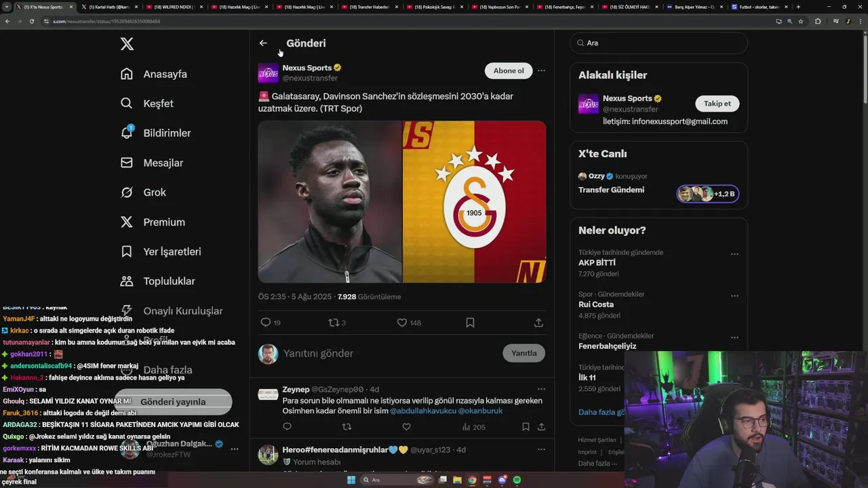
Task: Open the more options menu on Nexus Sports post
Action: click(541, 70)
